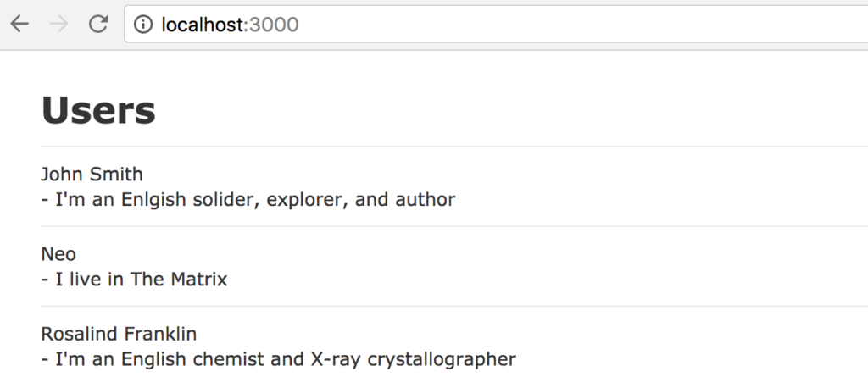Click John Smith's description line

[x=248, y=199]
